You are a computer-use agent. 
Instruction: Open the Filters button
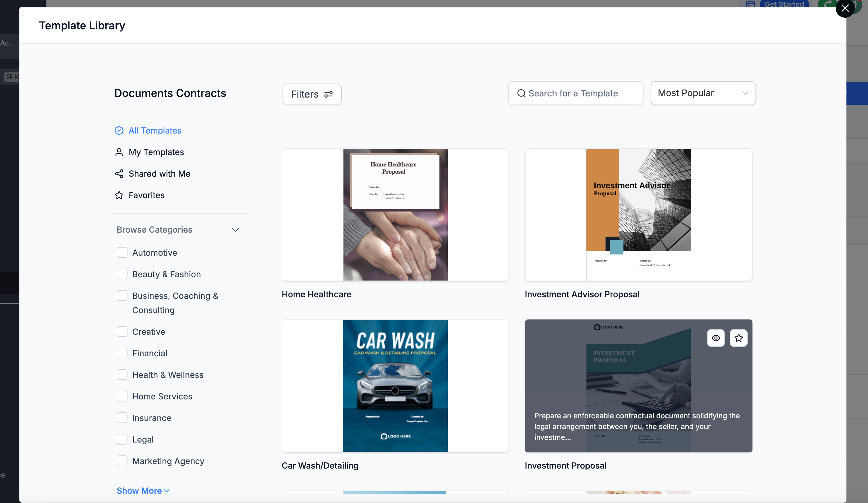coord(311,94)
